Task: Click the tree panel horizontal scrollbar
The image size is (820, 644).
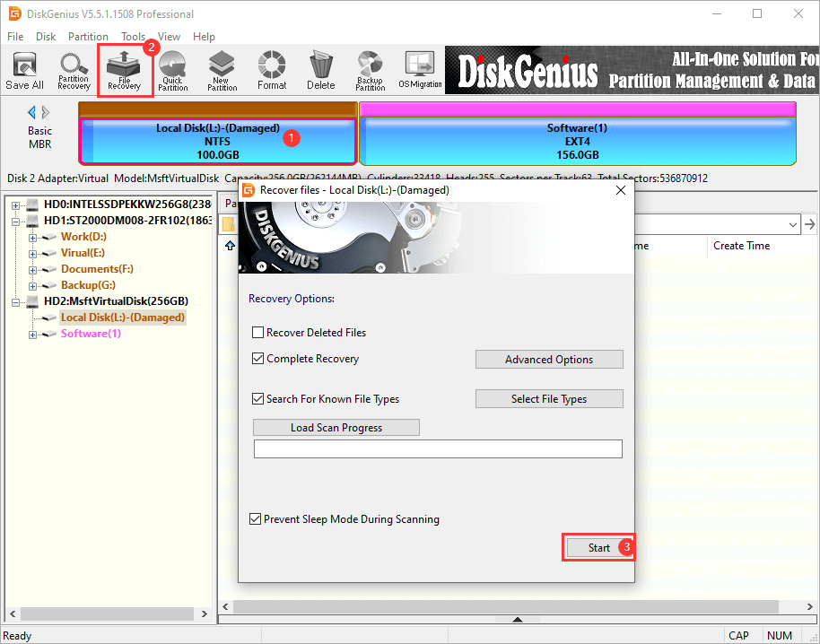Action: 109,614
